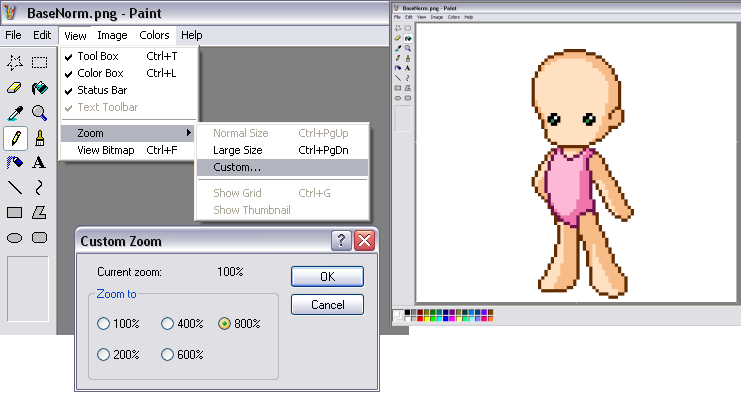The width and height of the screenshot is (741, 396).
Task: Select the Text tool
Action: (x=39, y=163)
